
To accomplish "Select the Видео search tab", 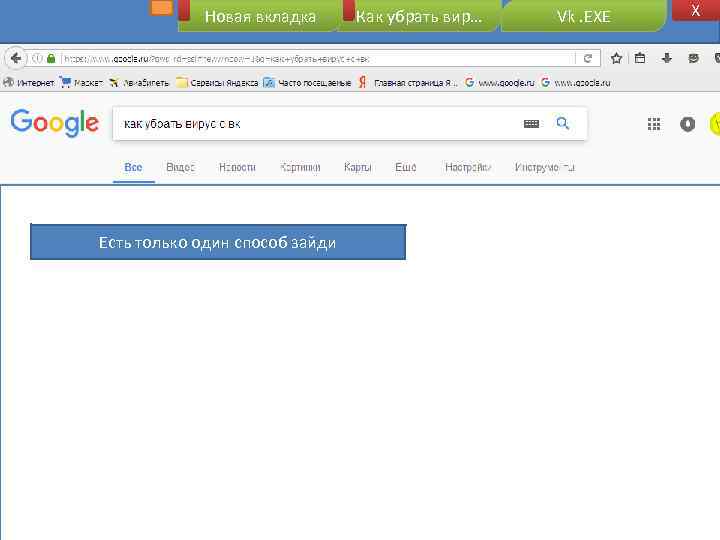I will coord(180,167).
